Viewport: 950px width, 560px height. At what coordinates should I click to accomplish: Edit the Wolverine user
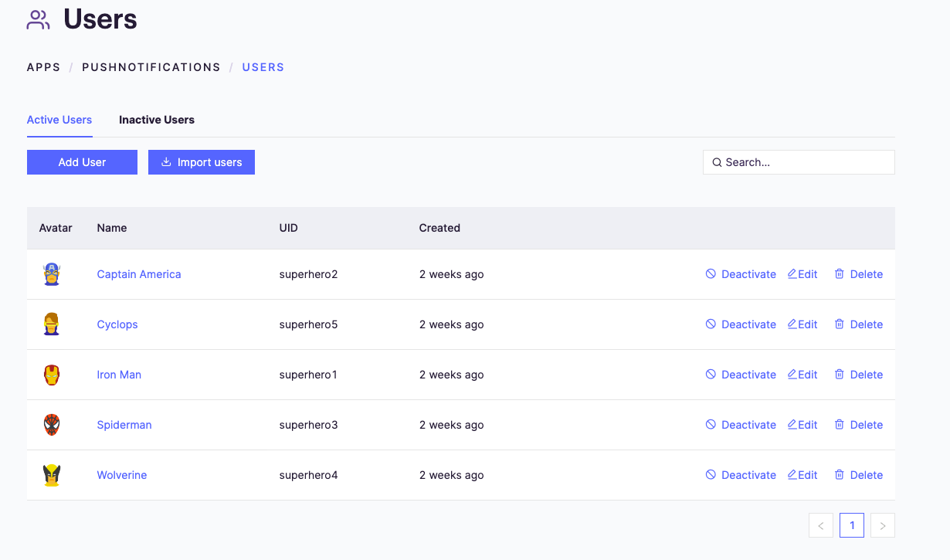pyautogui.click(x=802, y=475)
